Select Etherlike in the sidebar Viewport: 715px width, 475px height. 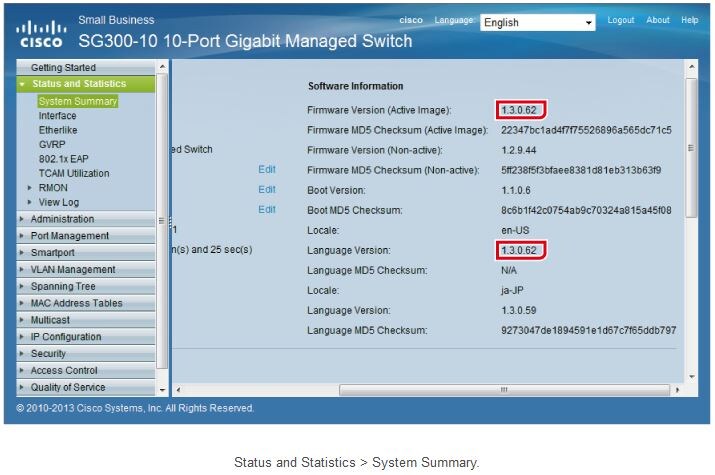click(58, 130)
